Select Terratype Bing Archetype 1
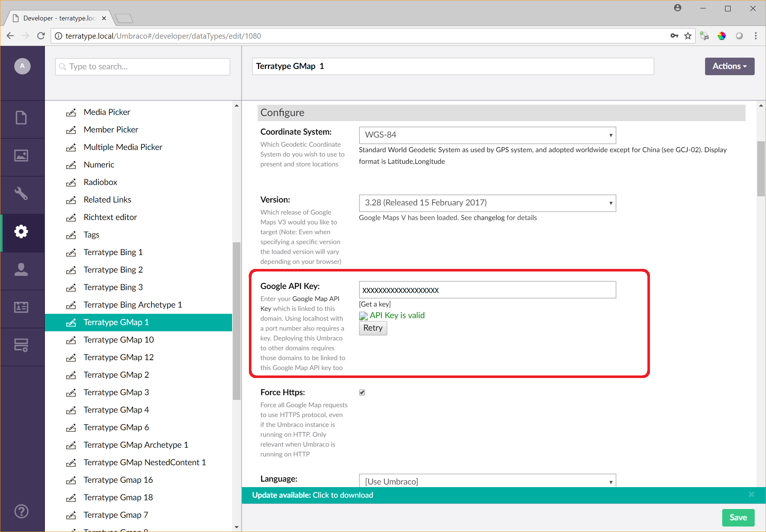Image resolution: width=766 pixels, height=532 pixels. pos(133,305)
